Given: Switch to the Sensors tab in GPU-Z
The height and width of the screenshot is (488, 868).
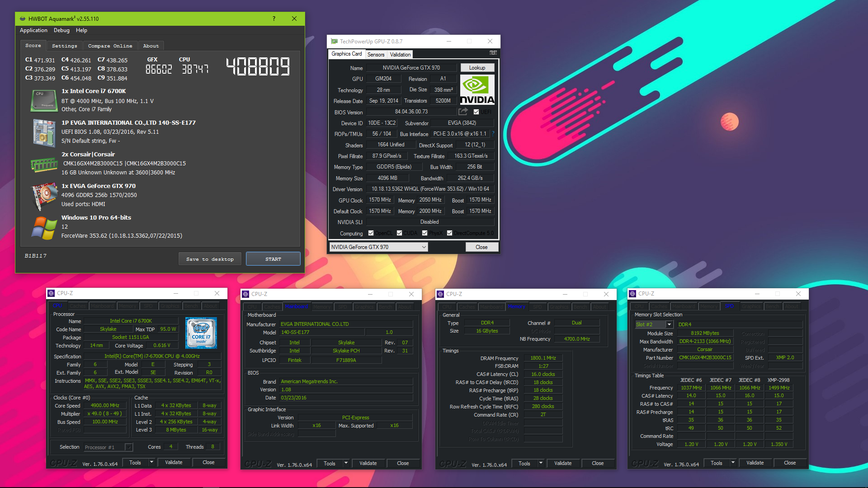Looking at the screenshot, I should point(376,55).
